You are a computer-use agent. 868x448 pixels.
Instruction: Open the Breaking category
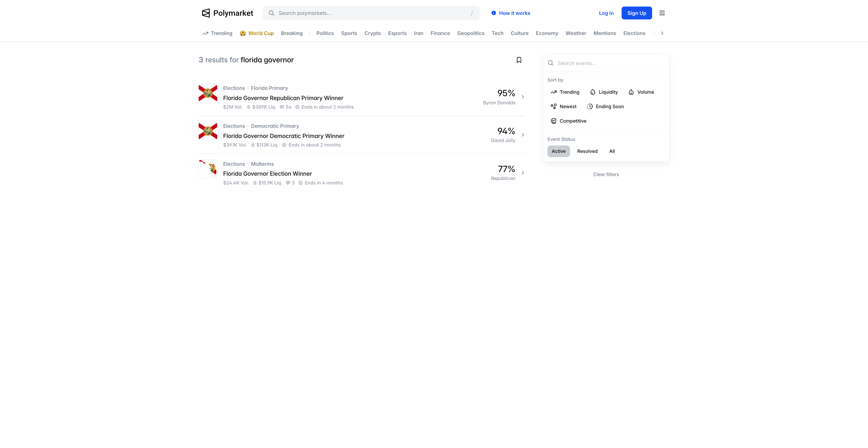tap(292, 33)
